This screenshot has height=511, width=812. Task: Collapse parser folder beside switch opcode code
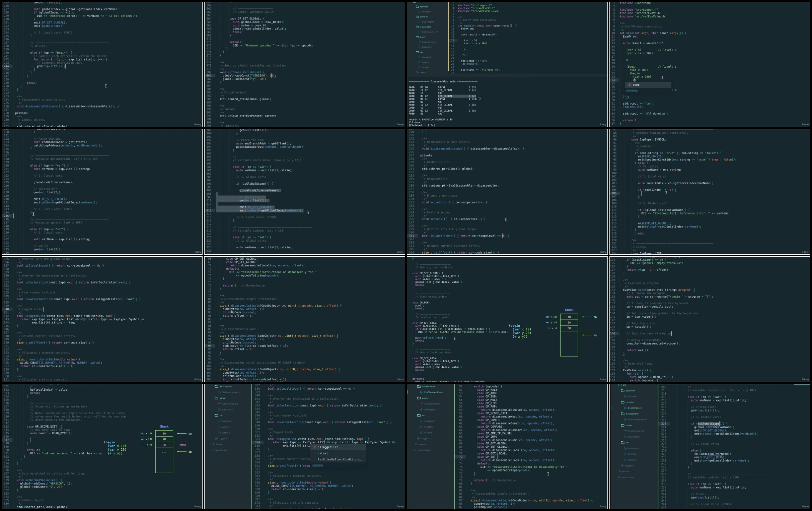tap(423, 398)
